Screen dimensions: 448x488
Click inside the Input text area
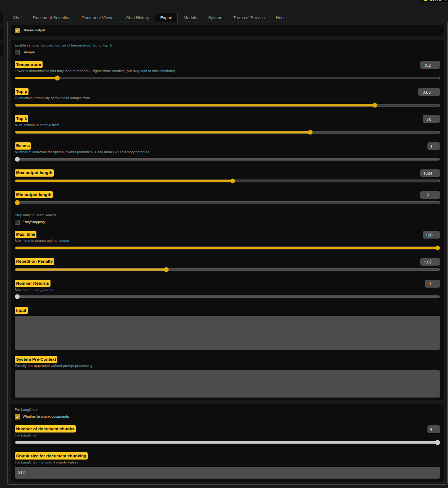(x=227, y=332)
